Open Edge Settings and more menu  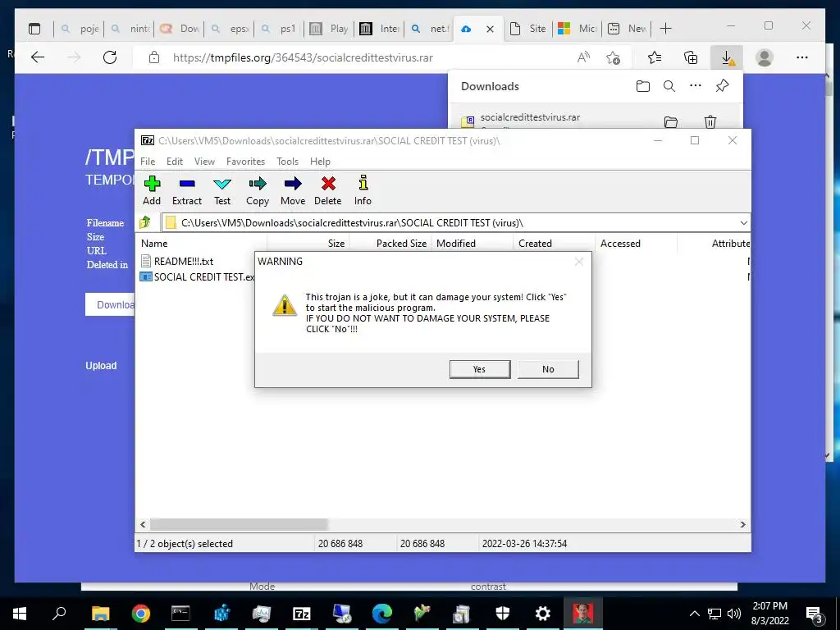802,57
